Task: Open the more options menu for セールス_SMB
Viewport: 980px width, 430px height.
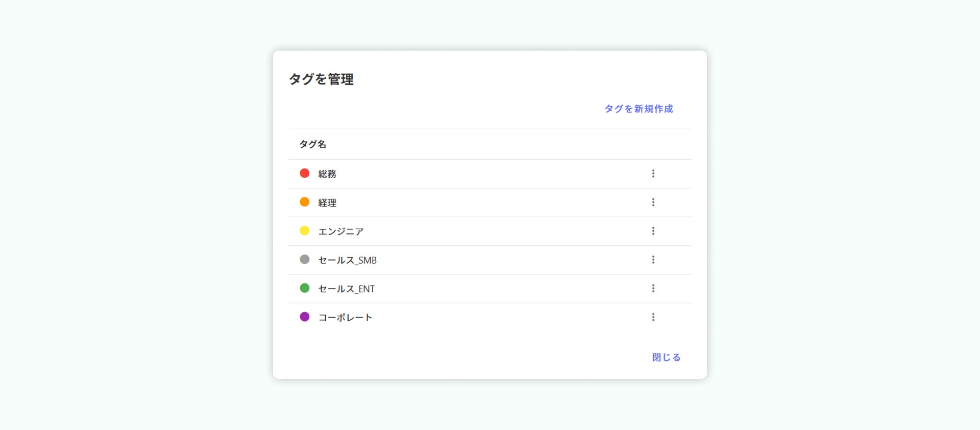Action: pos(653,260)
